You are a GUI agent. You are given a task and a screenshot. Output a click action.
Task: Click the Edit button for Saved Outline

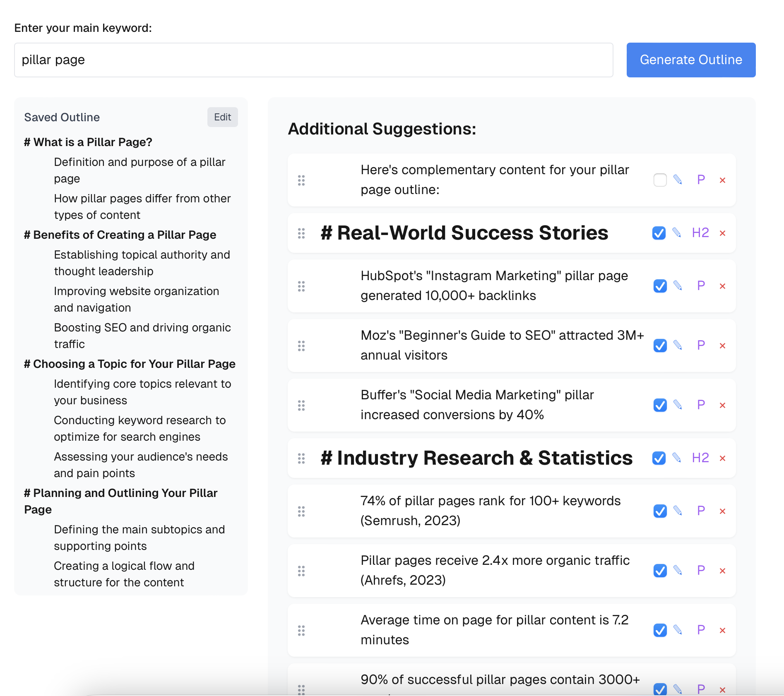(222, 117)
